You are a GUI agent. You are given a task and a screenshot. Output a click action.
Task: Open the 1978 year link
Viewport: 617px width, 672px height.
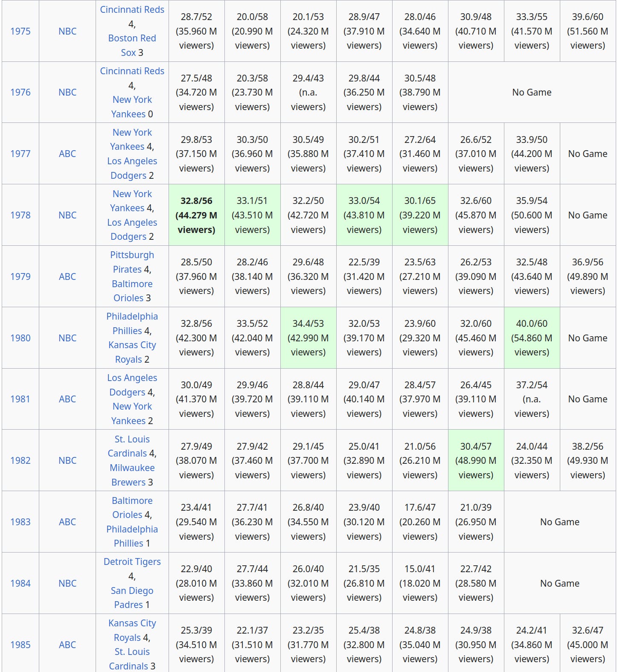[x=20, y=215]
